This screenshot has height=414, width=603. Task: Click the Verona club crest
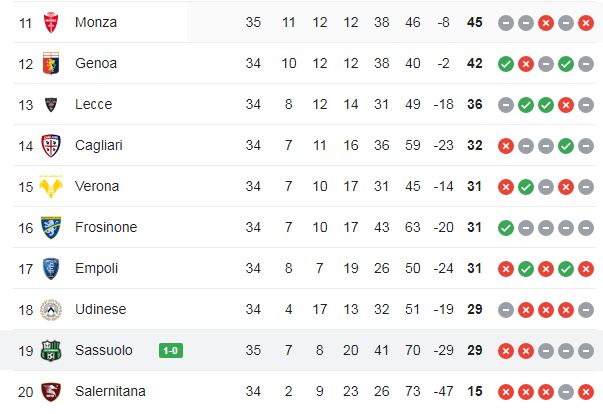(51, 187)
